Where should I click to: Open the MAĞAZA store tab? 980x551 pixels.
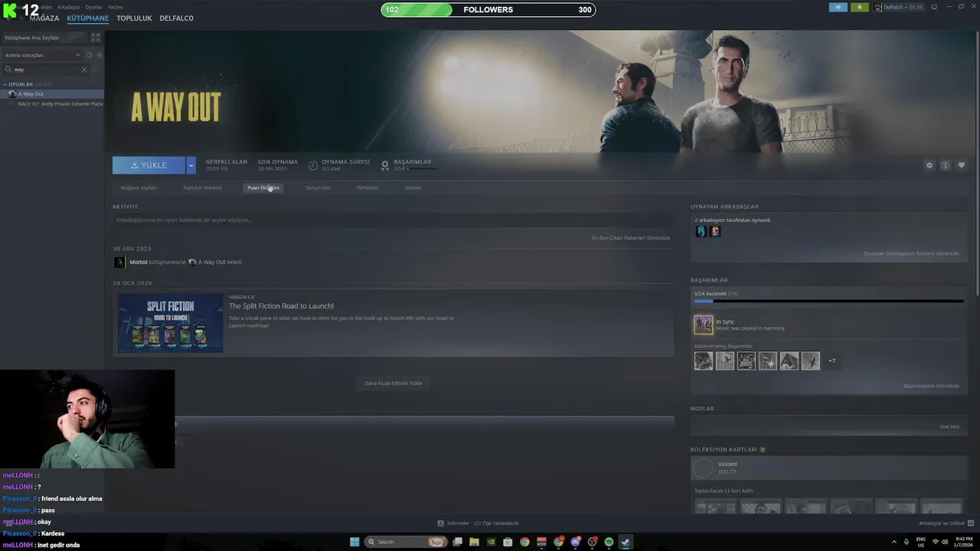coord(44,18)
